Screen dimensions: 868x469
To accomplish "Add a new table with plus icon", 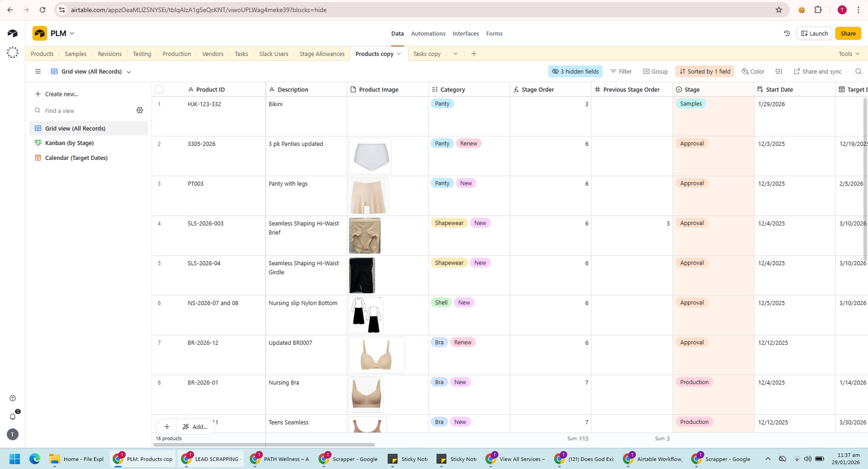I will click(474, 54).
